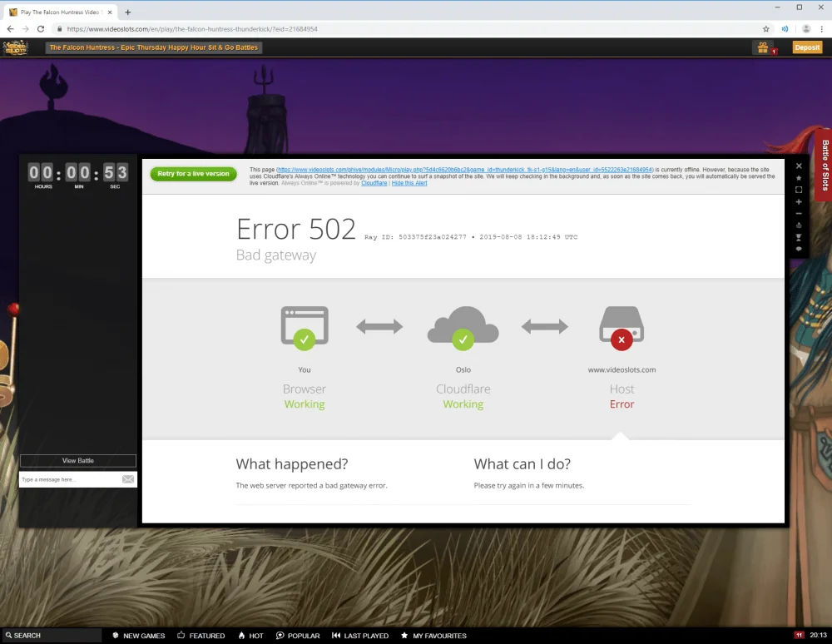
Task: Close the game window with the X icon
Action: click(799, 166)
